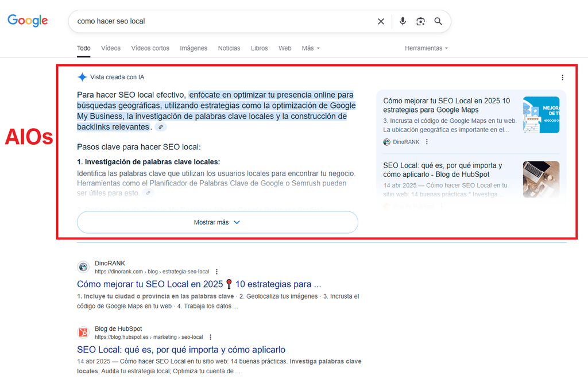Expand the Más dropdown
The image size is (588, 379).
tap(311, 48)
